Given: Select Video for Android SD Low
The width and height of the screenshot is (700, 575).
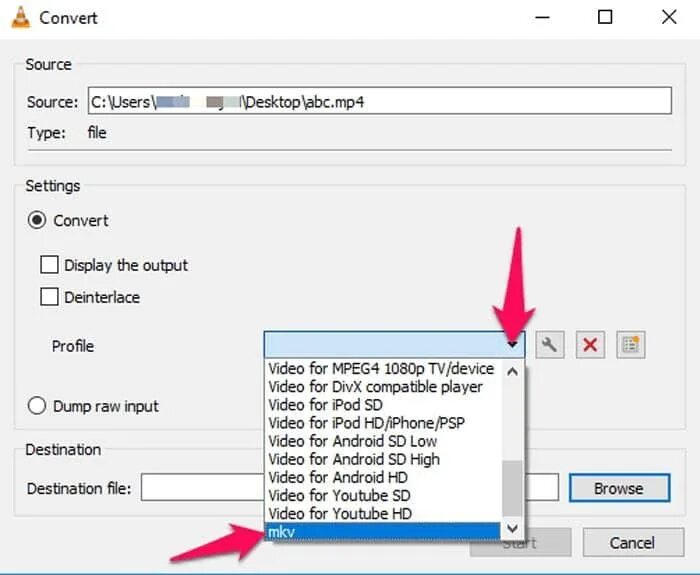Looking at the screenshot, I should pyautogui.click(x=382, y=441).
